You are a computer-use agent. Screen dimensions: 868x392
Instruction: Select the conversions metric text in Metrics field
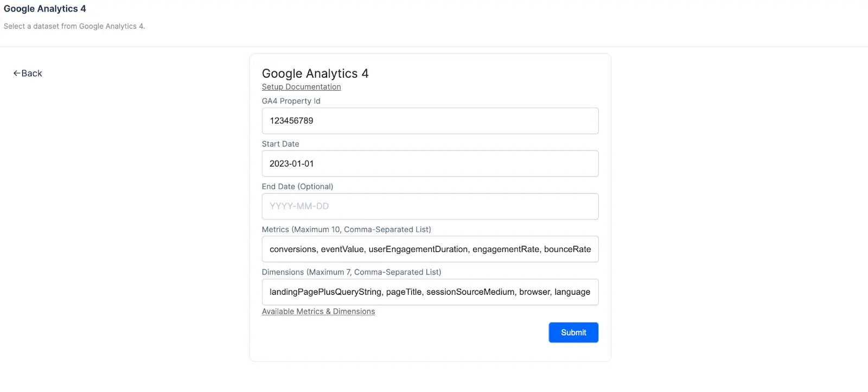tap(292, 249)
